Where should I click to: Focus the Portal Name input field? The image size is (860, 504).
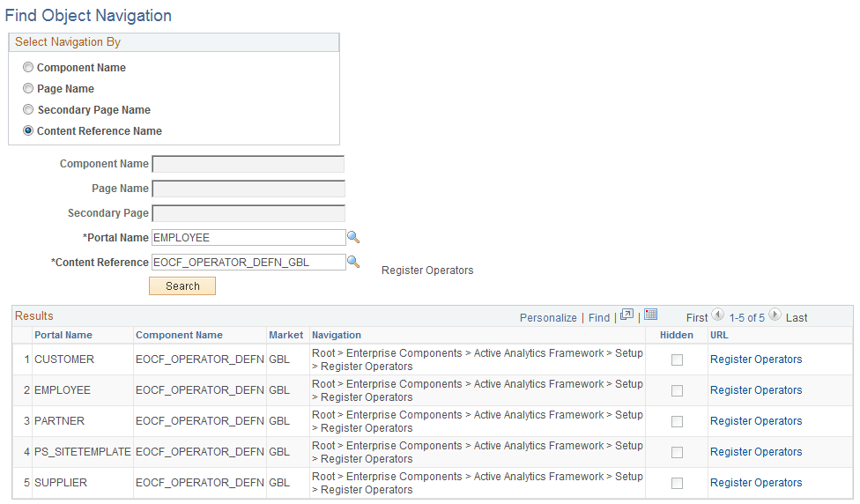[248, 238]
